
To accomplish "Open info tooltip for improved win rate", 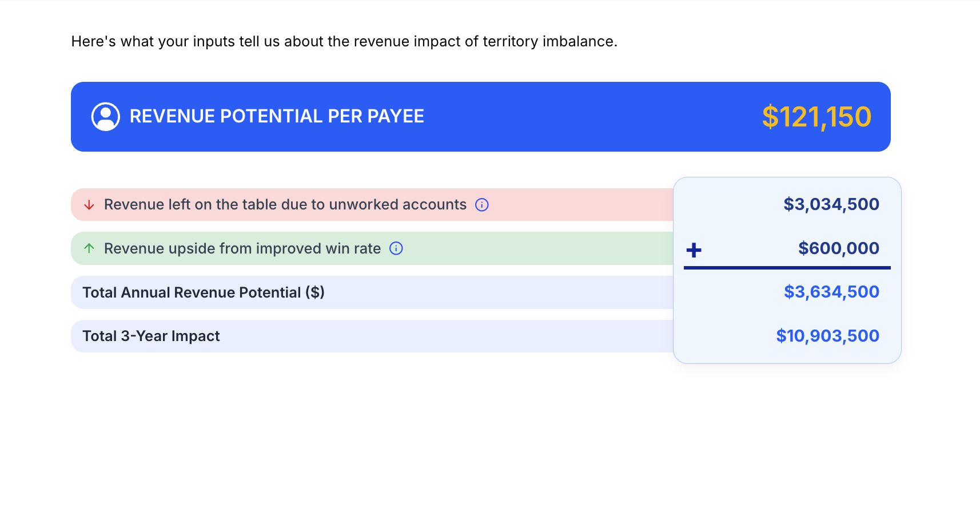I will [396, 248].
